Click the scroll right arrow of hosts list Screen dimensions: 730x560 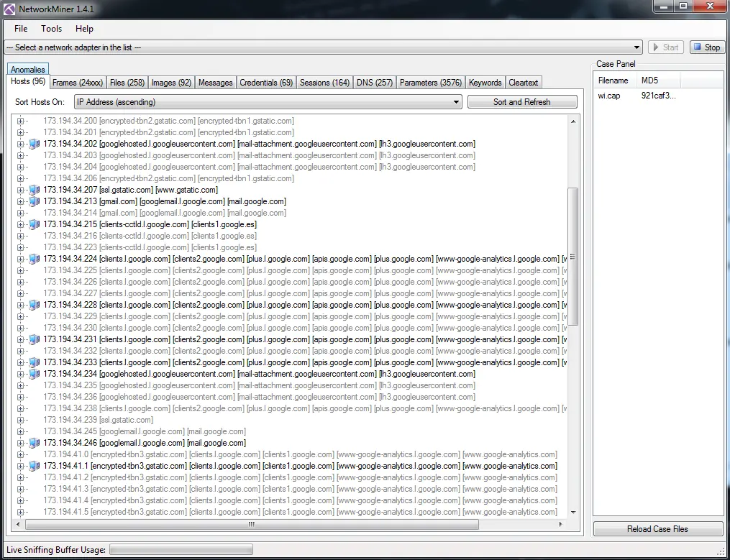coord(561,525)
